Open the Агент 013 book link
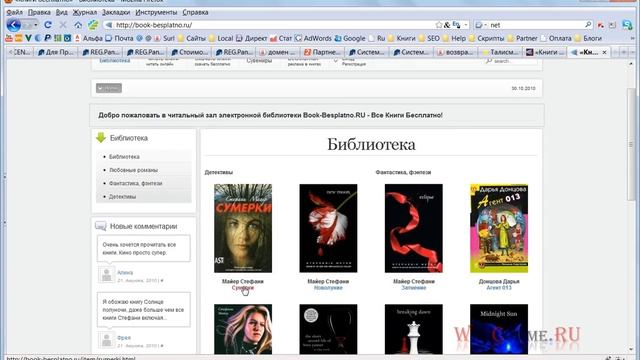This screenshot has width=640, height=360. [499, 288]
